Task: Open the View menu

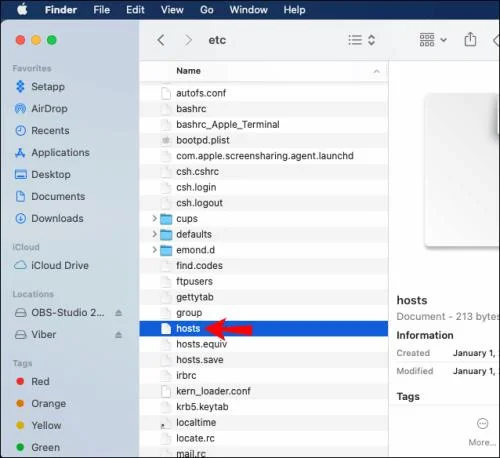Action: 172,10
